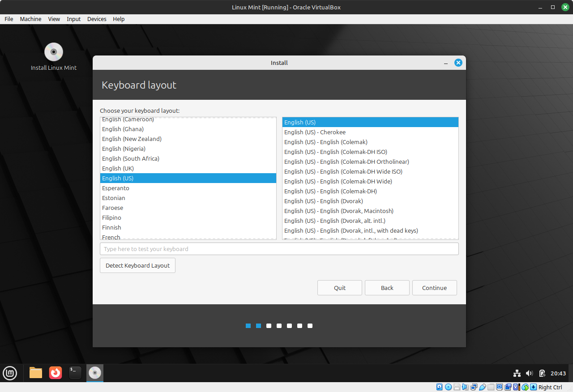Select English (Ghana) layout
Screen dimensions: 573x392
(x=188, y=129)
